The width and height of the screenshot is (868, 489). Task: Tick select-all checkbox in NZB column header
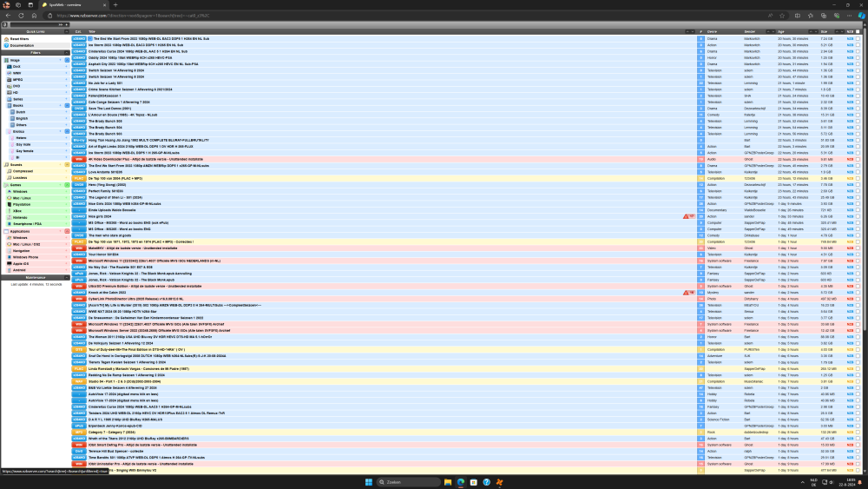[858, 31]
